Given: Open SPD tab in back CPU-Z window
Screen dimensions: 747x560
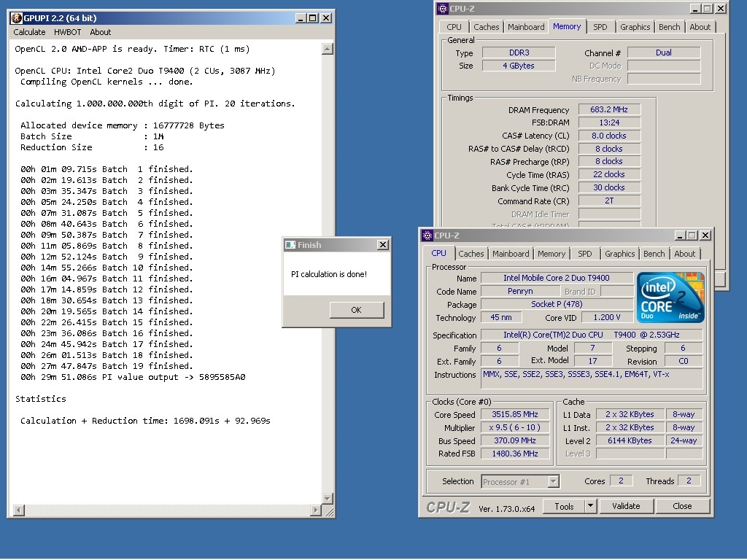Looking at the screenshot, I should click(x=600, y=27).
